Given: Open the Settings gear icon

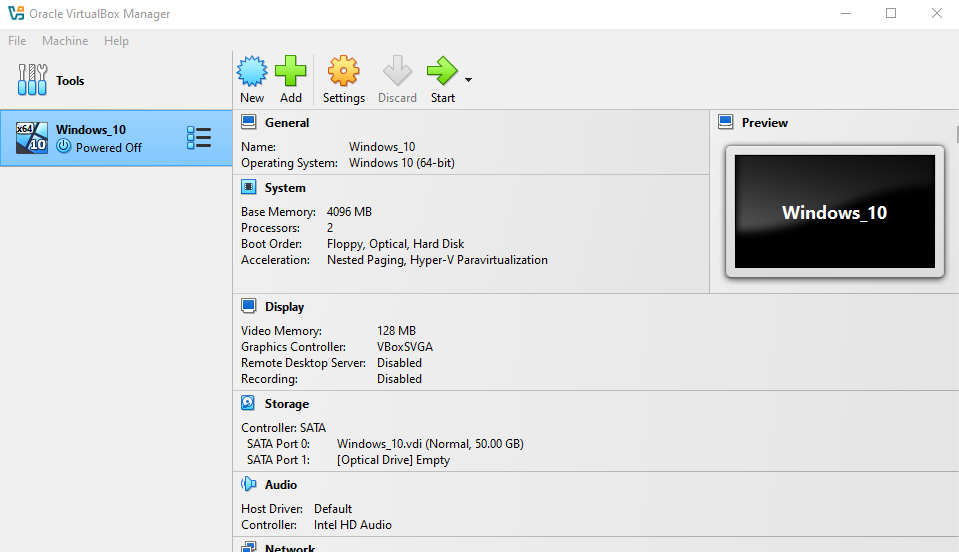Looking at the screenshot, I should 343,72.
